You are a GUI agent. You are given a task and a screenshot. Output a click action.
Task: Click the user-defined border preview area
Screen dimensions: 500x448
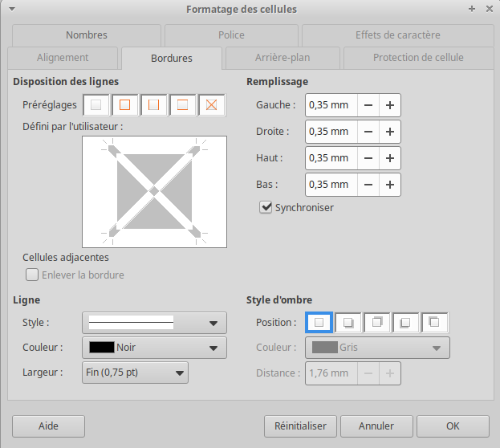pyautogui.click(x=154, y=191)
